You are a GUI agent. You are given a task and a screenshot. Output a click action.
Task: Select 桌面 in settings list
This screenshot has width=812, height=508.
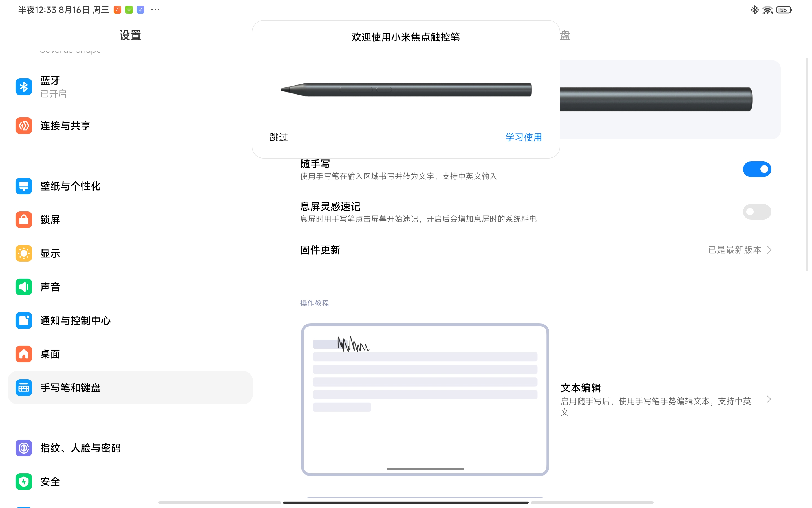[130, 354]
